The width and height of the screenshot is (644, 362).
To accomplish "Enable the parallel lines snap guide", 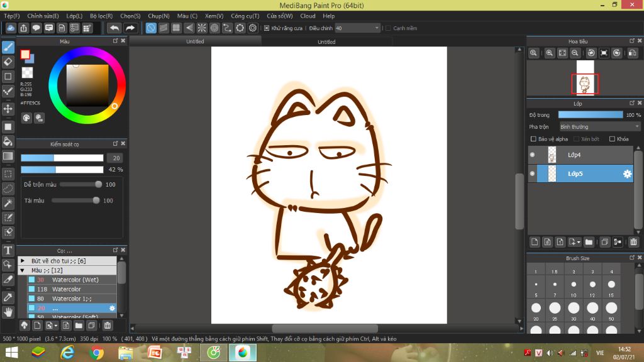I will [x=164, y=28].
